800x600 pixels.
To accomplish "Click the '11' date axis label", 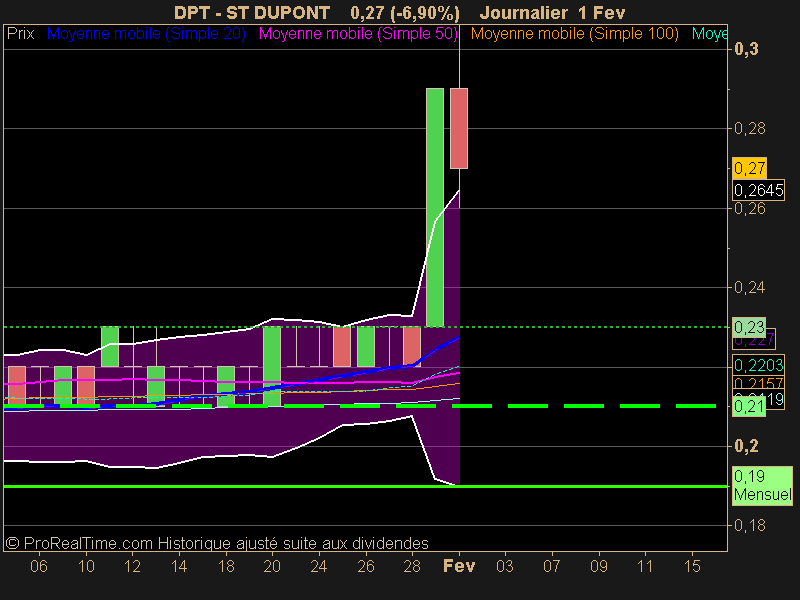I will coord(645,566).
